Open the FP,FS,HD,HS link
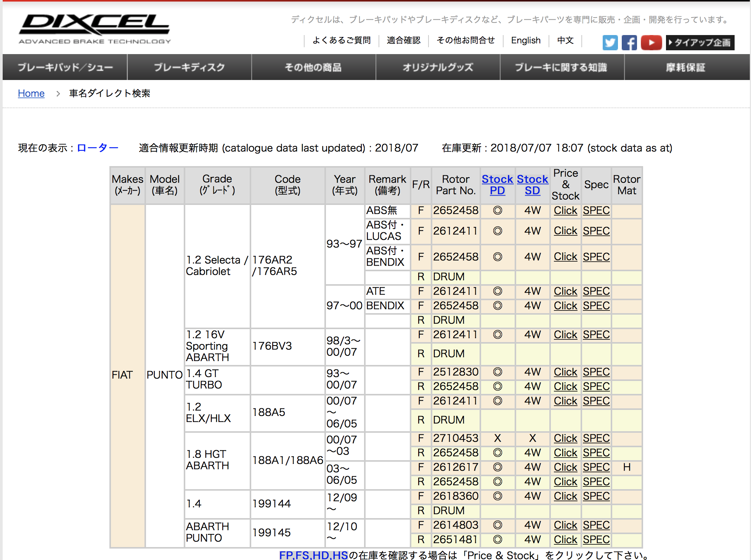 (x=313, y=555)
